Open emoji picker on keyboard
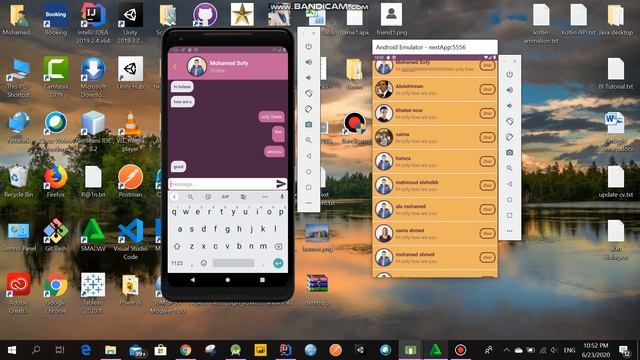Image resolution: width=640 pixels, height=360 pixels. [204, 263]
